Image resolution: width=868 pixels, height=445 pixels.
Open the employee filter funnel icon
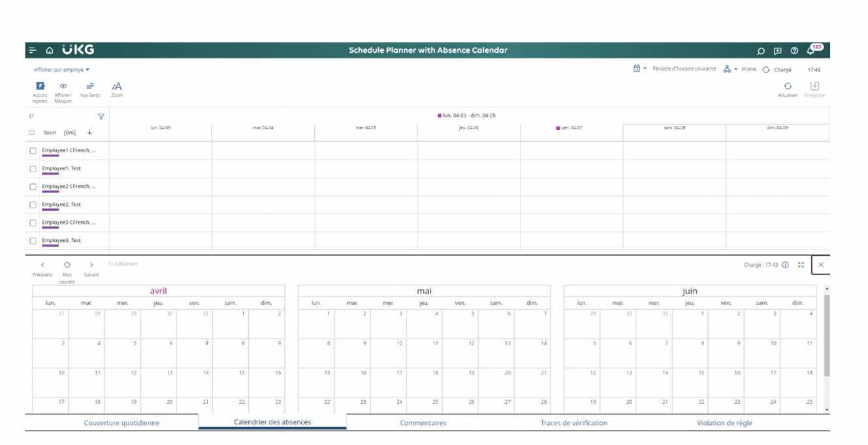101,117
